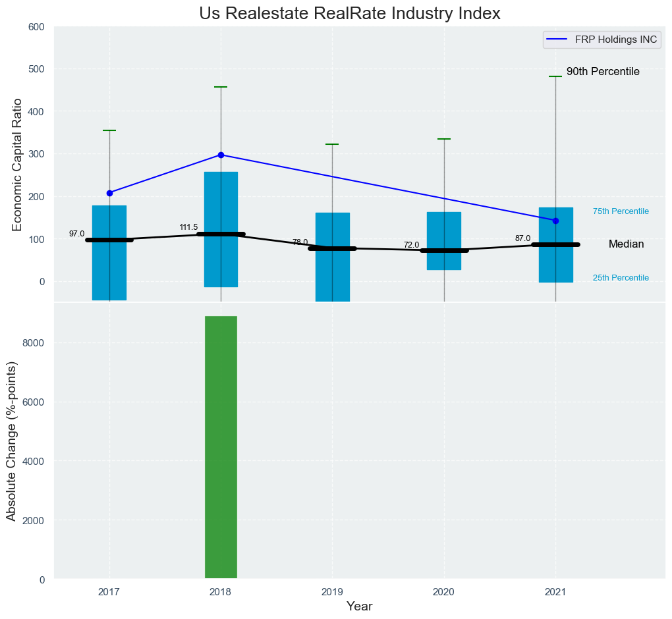
Task: Select the 2018 FRP Holdings data point
Action: [221, 155]
